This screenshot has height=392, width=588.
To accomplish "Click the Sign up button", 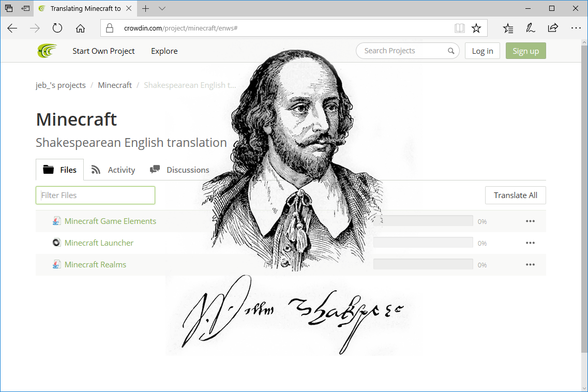I will [x=525, y=51].
